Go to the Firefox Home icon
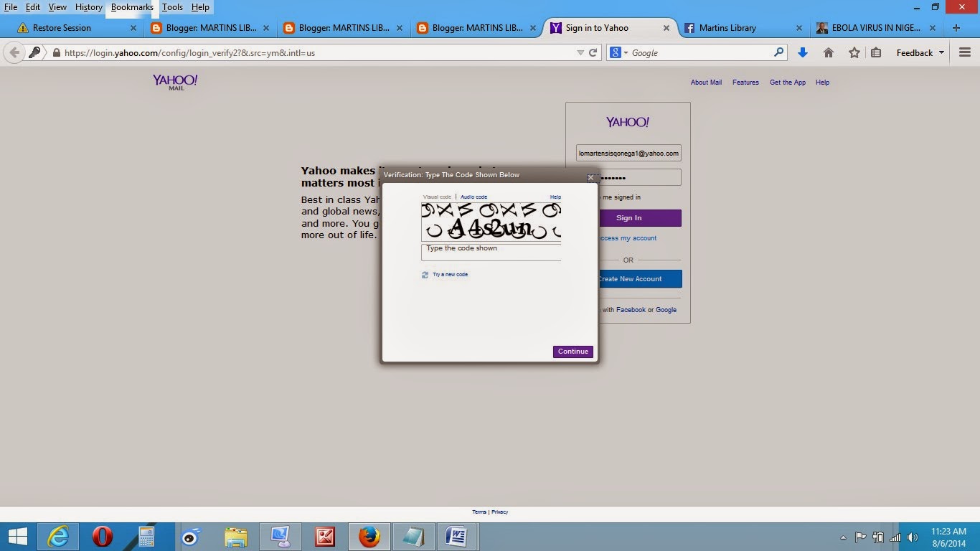This screenshot has width=980, height=551. [x=829, y=52]
